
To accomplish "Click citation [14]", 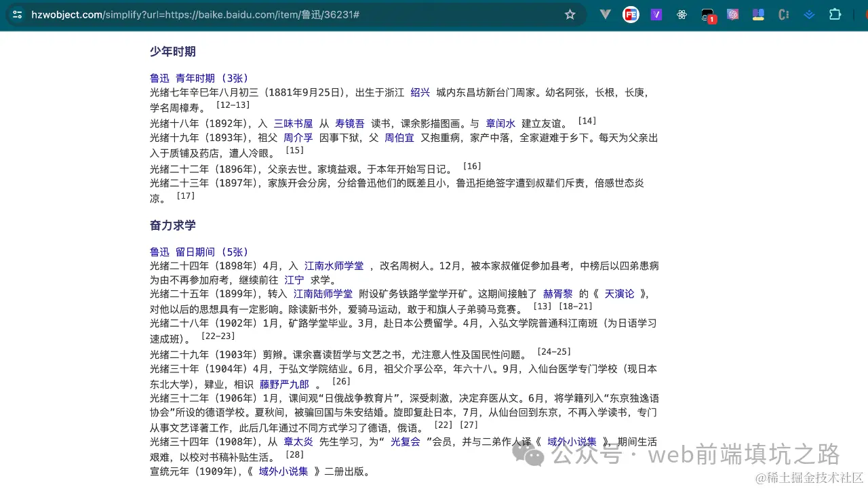I will (x=587, y=121).
